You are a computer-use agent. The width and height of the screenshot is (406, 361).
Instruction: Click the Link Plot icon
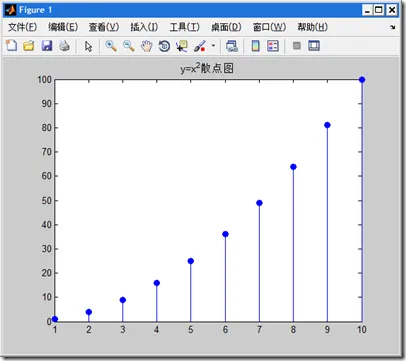[232, 46]
